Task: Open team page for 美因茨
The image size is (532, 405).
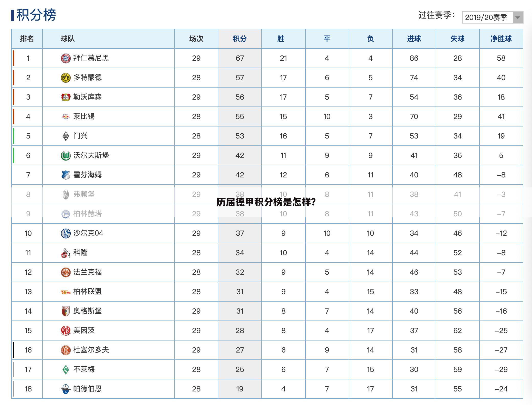Action: pyautogui.click(x=84, y=331)
